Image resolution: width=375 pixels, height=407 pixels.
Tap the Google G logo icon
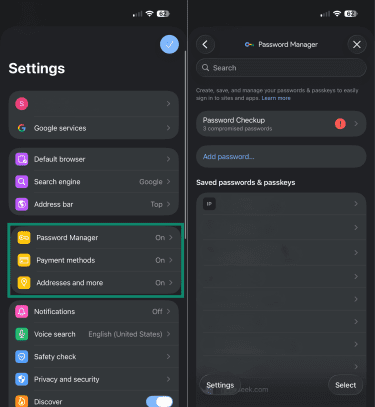[22, 128]
